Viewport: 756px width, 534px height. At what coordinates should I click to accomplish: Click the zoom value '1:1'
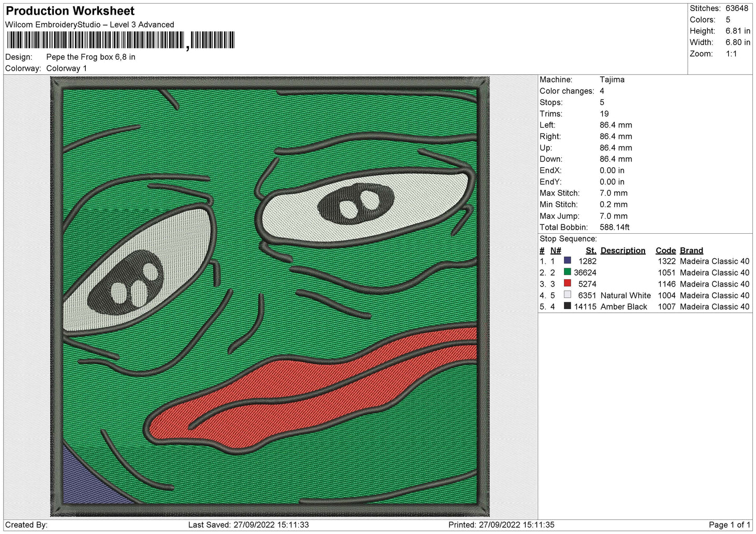[731, 54]
